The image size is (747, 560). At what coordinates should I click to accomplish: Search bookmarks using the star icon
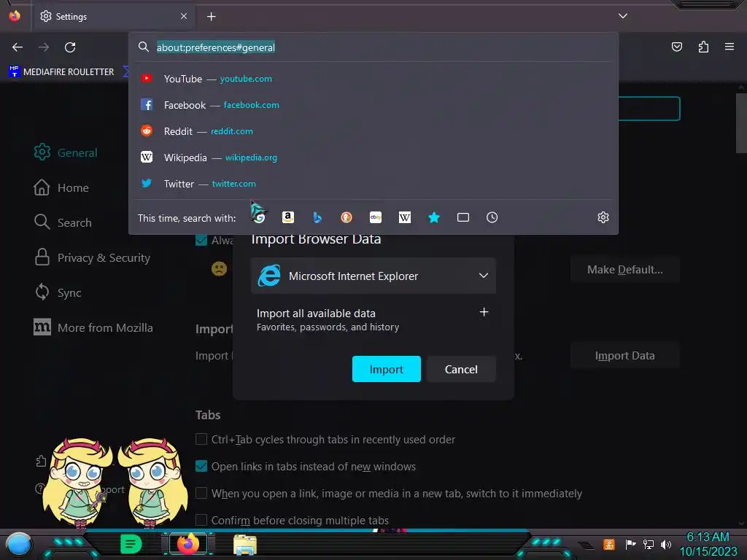point(433,217)
